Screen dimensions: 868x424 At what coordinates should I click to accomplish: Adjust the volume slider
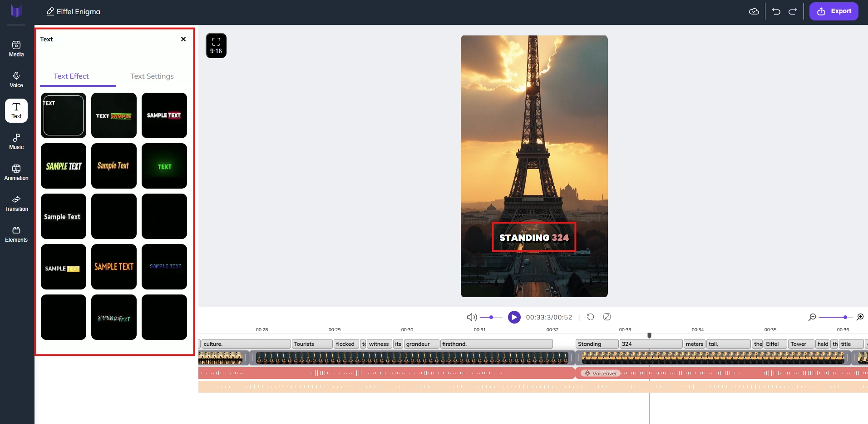pos(491,317)
